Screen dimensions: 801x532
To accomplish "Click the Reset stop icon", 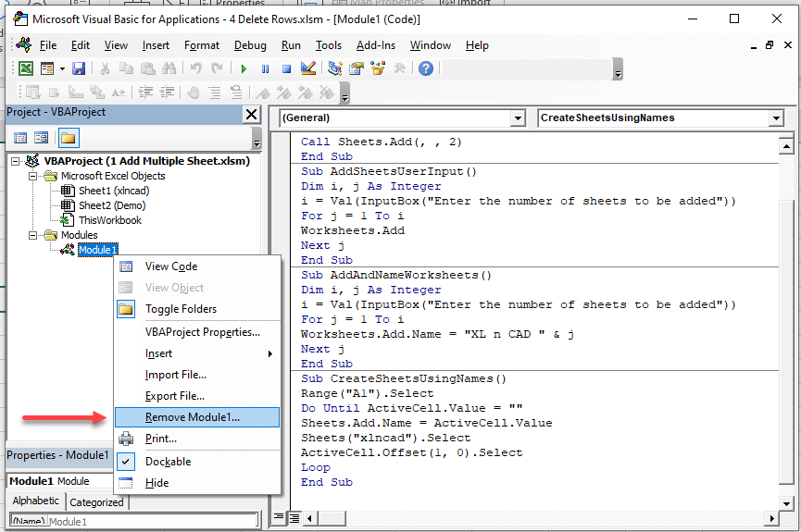I will 286,68.
